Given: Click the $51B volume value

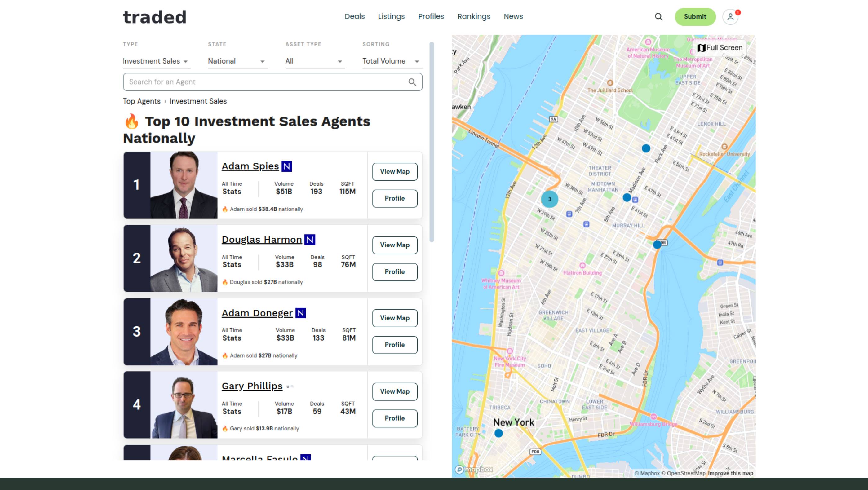Looking at the screenshot, I should 284,192.
